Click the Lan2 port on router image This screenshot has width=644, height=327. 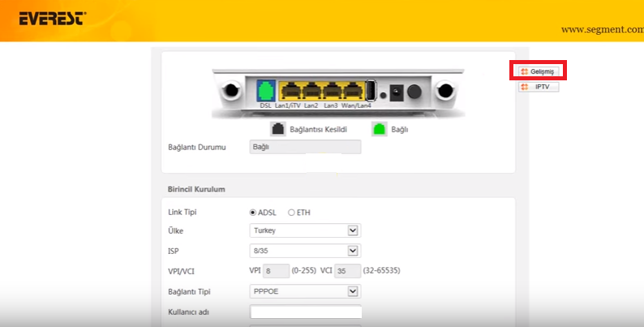coord(311,91)
